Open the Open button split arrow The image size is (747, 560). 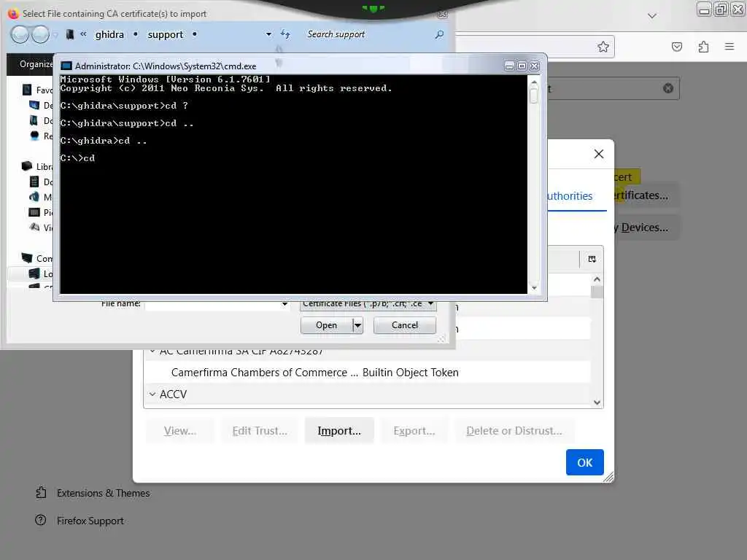click(357, 325)
